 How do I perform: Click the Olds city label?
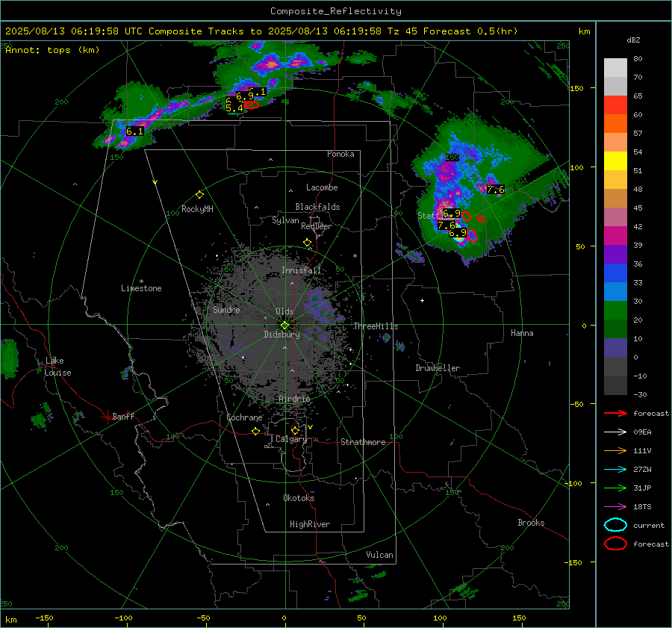284,311
